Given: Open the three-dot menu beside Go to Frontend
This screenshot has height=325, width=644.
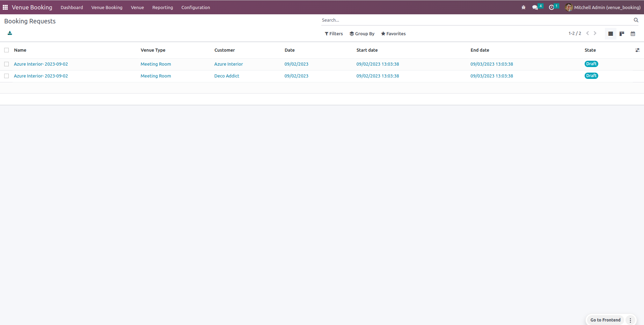Looking at the screenshot, I should click(630, 320).
